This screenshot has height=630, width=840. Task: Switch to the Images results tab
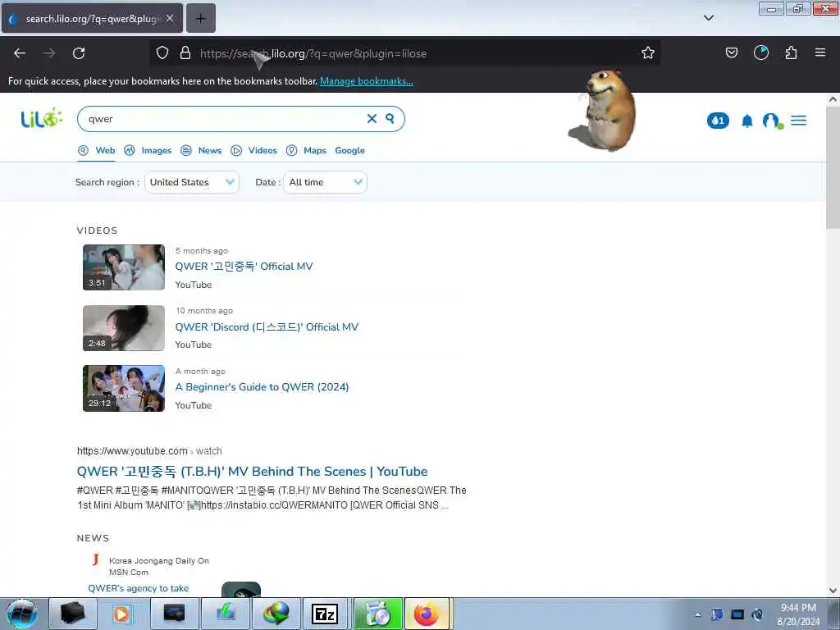click(148, 151)
